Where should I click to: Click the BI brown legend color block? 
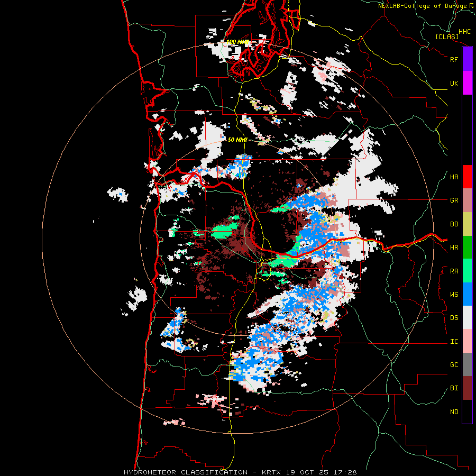click(x=467, y=388)
